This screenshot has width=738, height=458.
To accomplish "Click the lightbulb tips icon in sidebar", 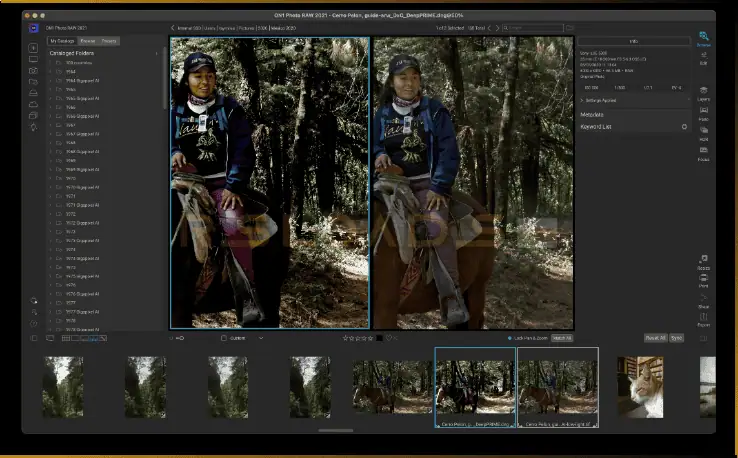I will pos(33,127).
